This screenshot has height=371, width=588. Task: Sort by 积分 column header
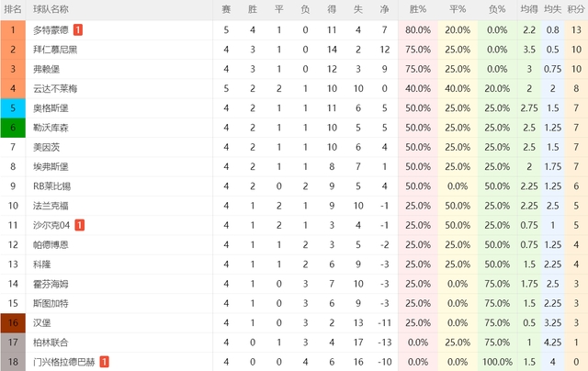pos(576,9)
